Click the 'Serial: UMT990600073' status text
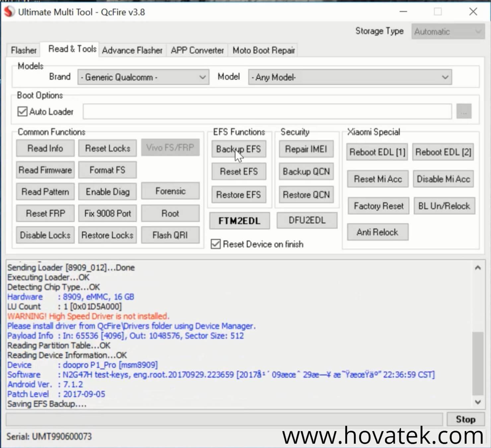The width and height of the screenshot is (491, 448). click(x=49, y=436)
